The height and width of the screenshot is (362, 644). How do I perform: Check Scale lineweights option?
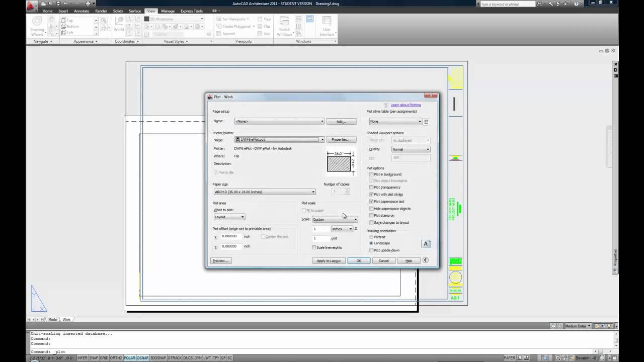(x=314, y=248)
